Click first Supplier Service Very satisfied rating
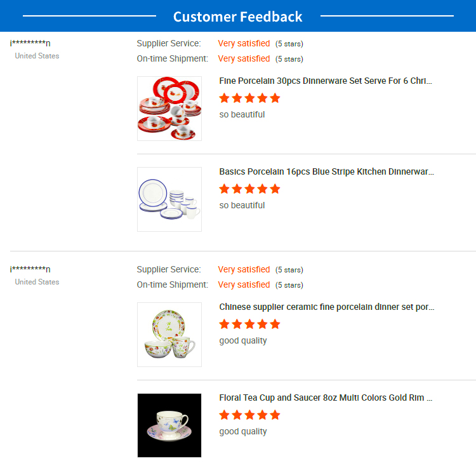The height and width of the screenshot is (468, 476). pos(244,43)
